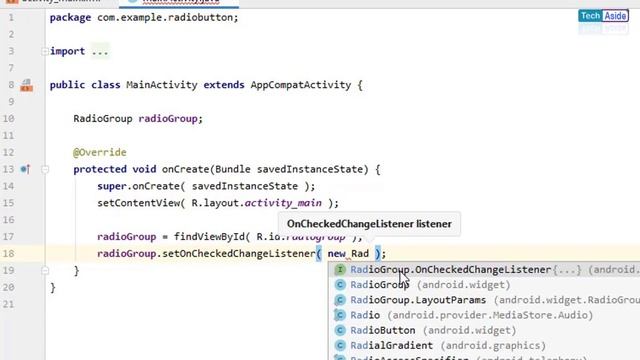Click OnCheckedChangeListener listener parameter hint
640x360 pixels.
369,224
